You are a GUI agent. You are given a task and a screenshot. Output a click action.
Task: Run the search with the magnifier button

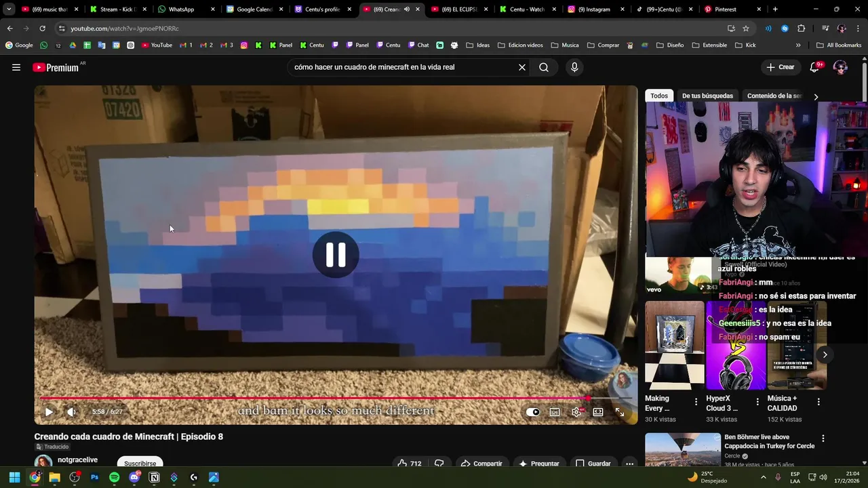544,67
